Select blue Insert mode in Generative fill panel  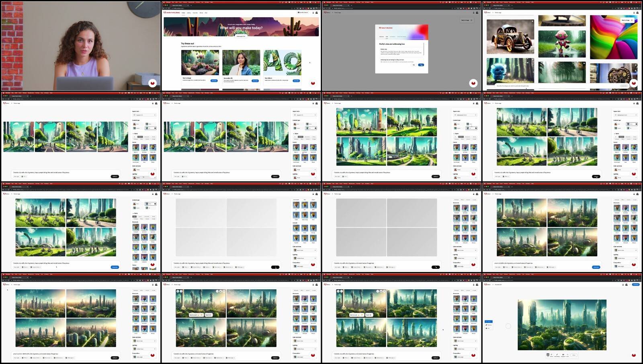[488, 321]
